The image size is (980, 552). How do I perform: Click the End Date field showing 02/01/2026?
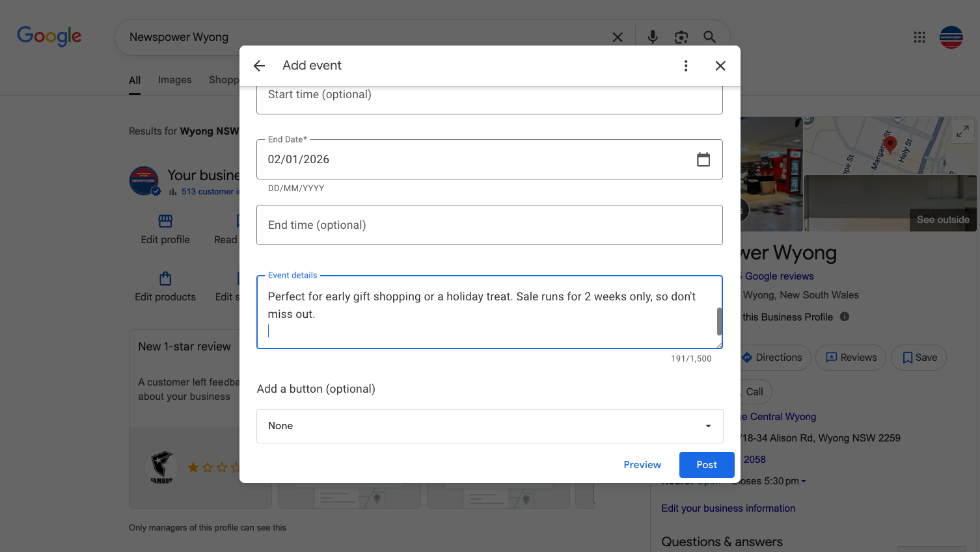point(489,159)
